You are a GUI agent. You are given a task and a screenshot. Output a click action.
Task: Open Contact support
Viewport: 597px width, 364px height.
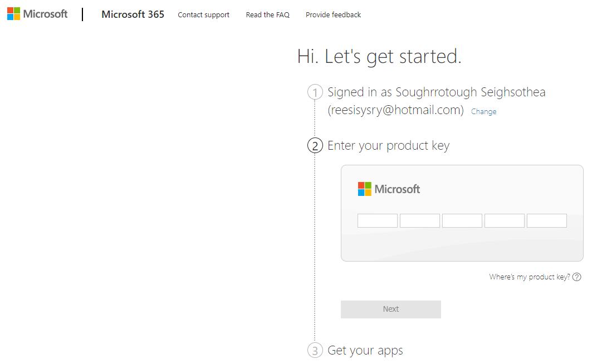(x=203, y=15)
